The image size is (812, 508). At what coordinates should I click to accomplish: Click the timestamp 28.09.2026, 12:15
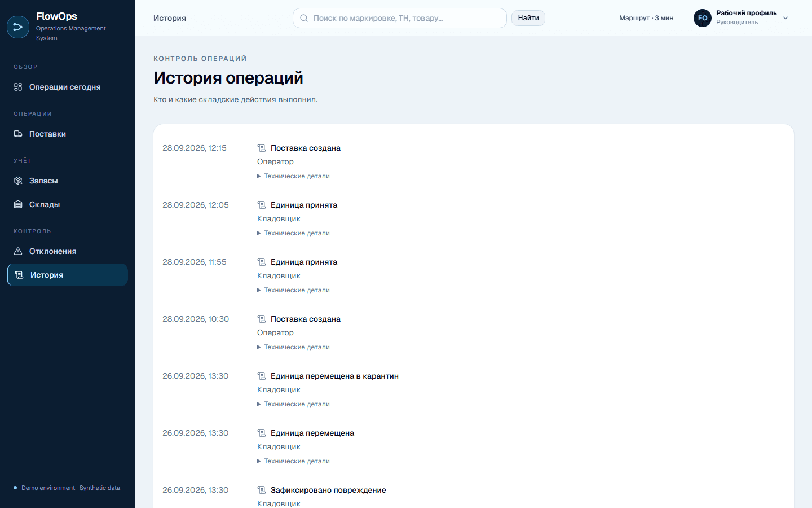coord(195,148)
